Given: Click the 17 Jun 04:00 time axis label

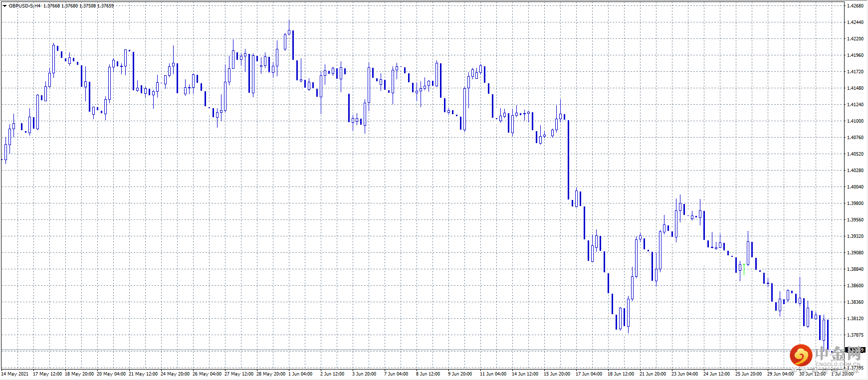Looking at the screenshot, I should [589, 374].
